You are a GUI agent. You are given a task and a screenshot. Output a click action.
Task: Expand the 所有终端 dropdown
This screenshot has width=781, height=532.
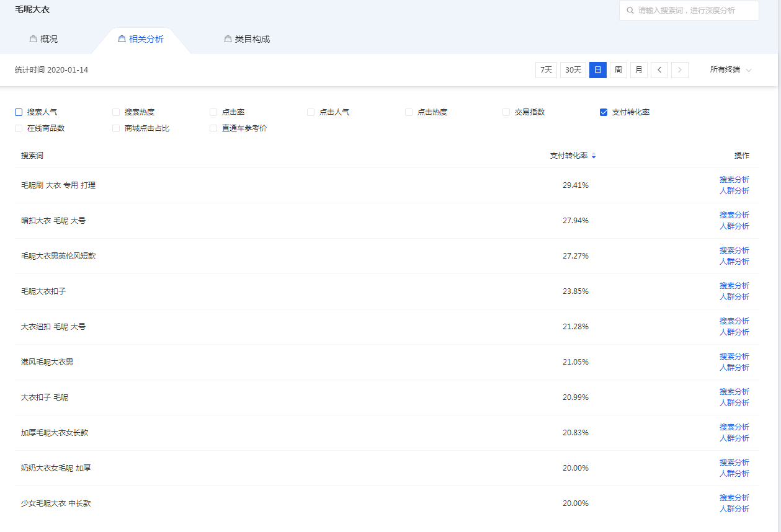coord(731,70)
